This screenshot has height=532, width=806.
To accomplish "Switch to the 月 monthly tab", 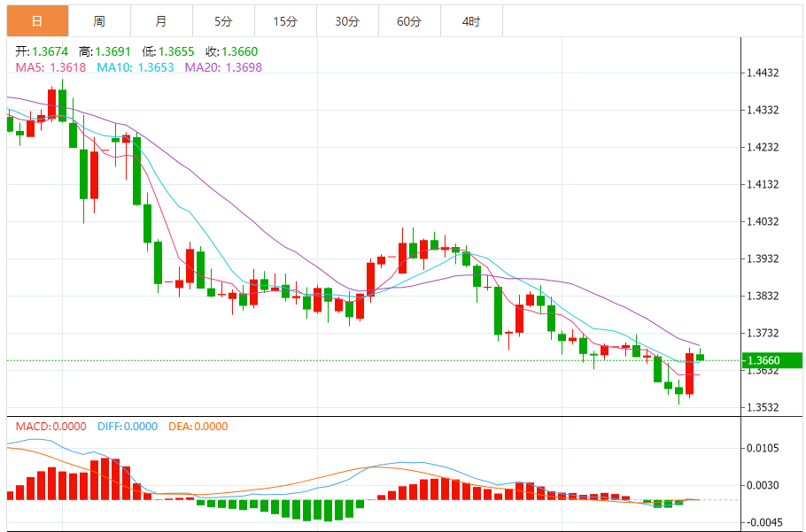I will [x=161, y=21].
